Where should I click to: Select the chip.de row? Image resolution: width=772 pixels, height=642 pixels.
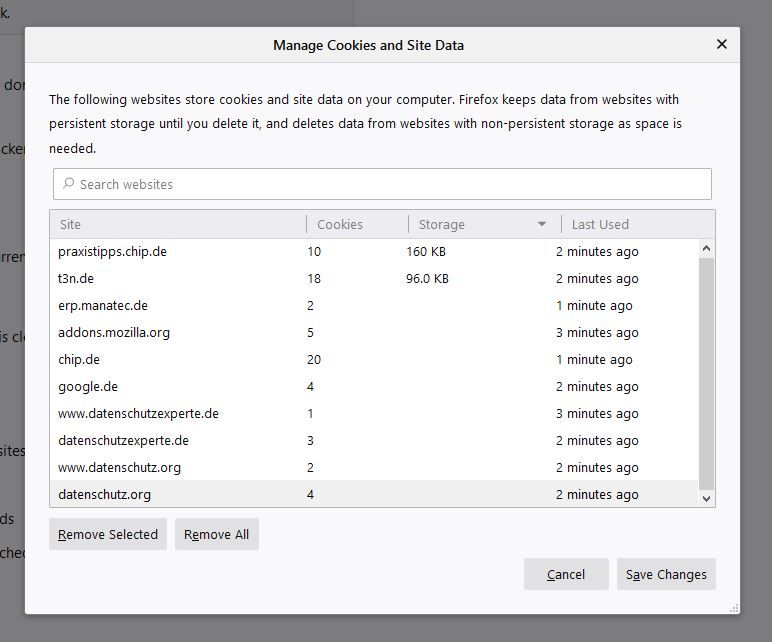pos(374,360)
